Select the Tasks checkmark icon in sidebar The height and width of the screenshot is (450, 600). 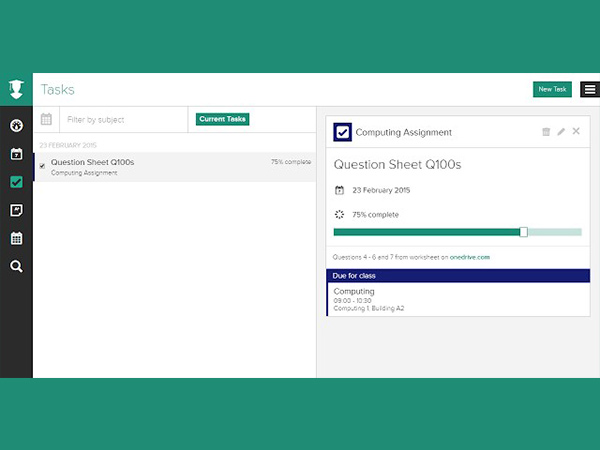[16, 182]
